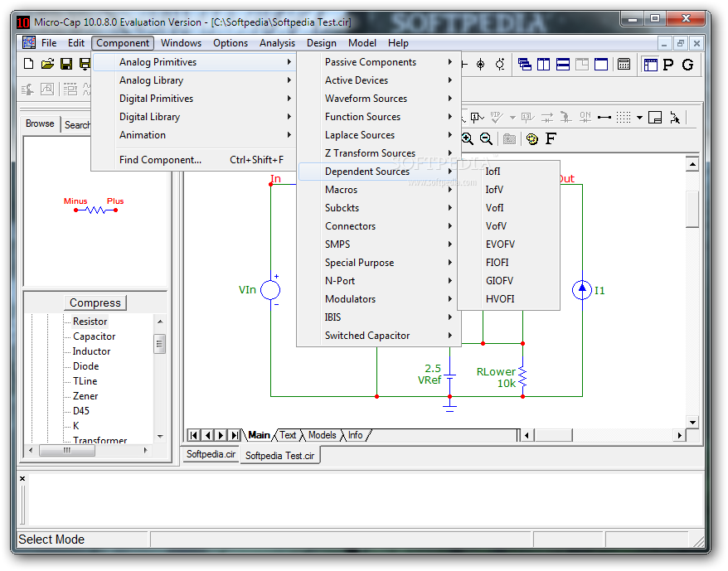Viewport: 728px width, 571px height.
Task: Click the Tile horizontal windows icon
Action: click(x=563, y=64)
